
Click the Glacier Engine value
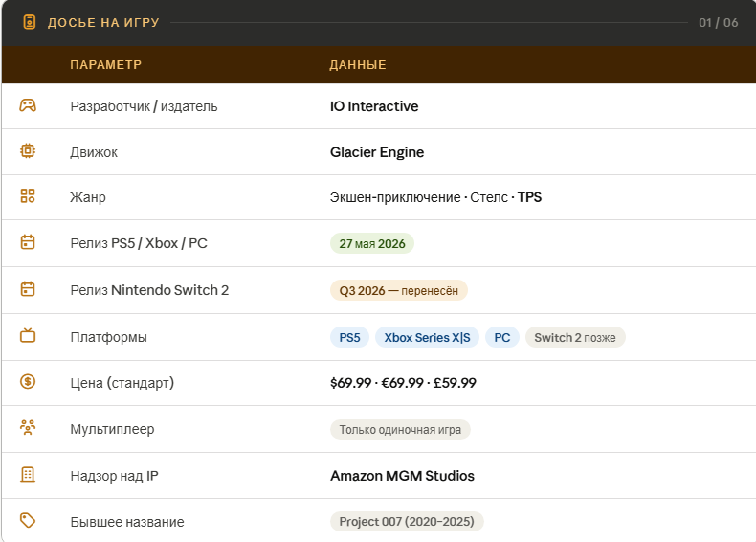(377, 152)
